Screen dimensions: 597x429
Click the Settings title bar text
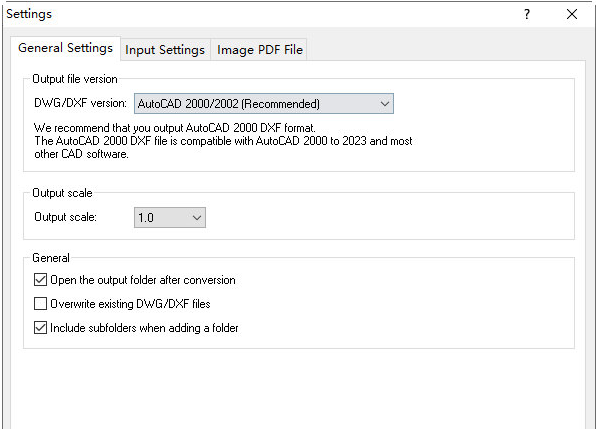(x=29, y=14)
